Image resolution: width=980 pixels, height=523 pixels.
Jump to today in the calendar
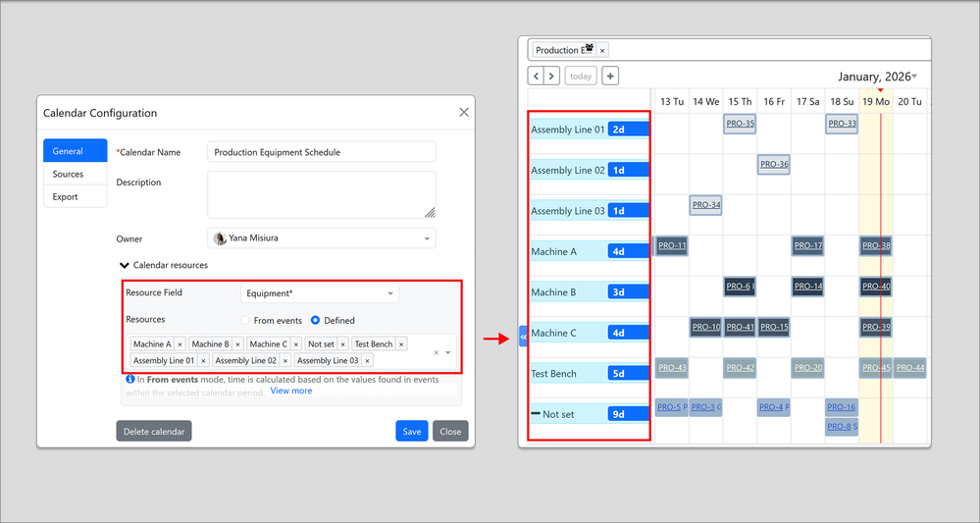coord(581,77)
